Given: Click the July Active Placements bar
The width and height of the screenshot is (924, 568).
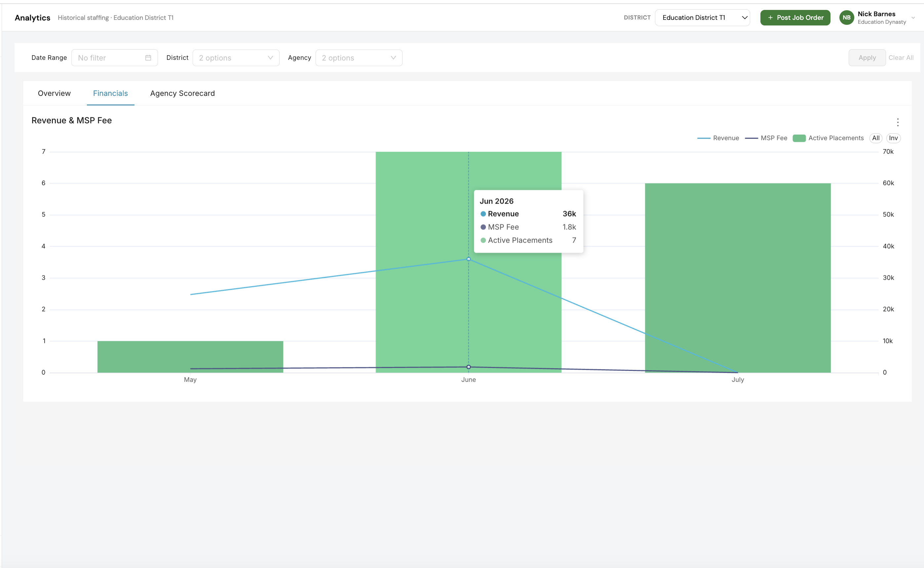Looking at the screenshot, I should [737, 278].
